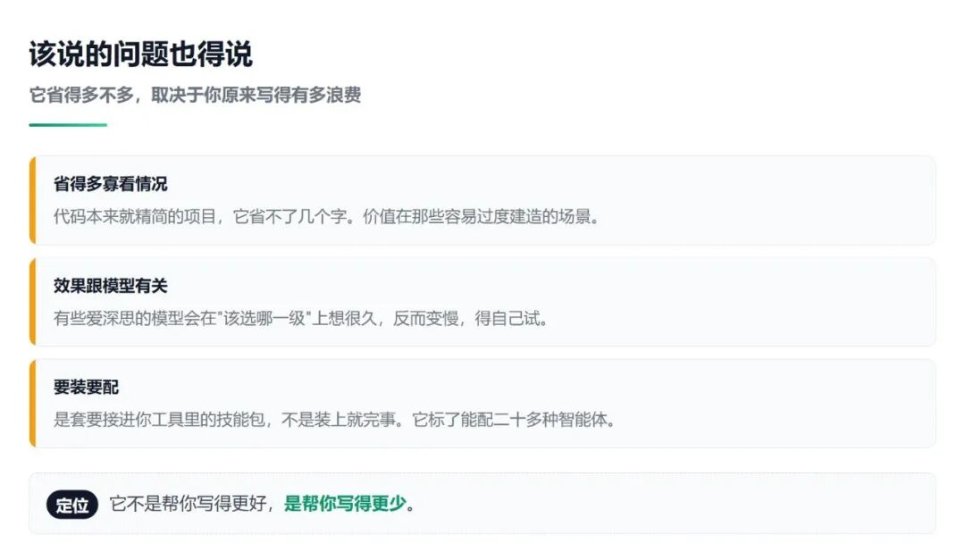This screenshot has width=965, height=560.
Task: Click the text starting 代码本来就精简的项目
Action: 326,217
